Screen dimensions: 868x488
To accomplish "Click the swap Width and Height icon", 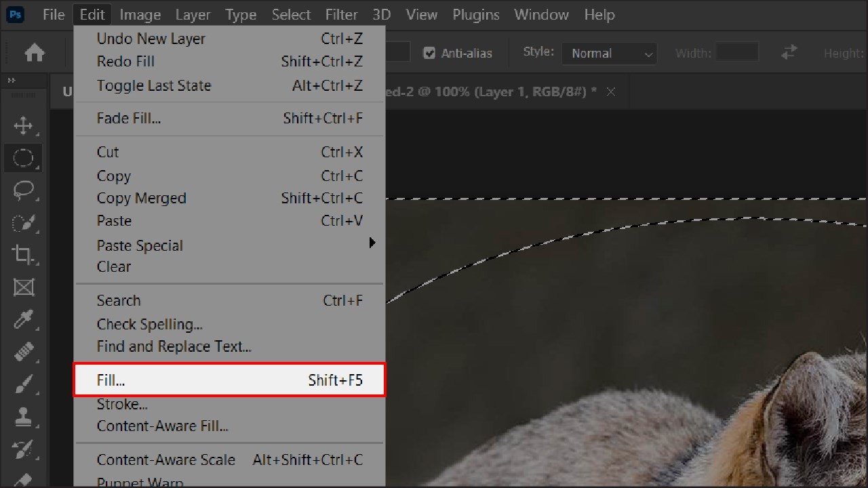I will tap(789, 52).
